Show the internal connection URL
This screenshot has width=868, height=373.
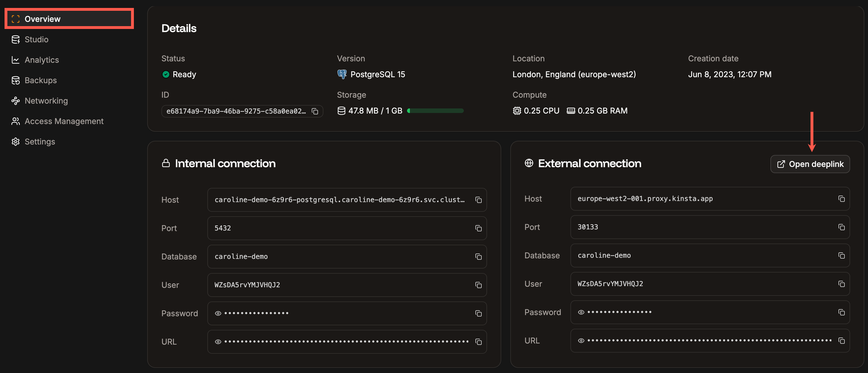218,341
